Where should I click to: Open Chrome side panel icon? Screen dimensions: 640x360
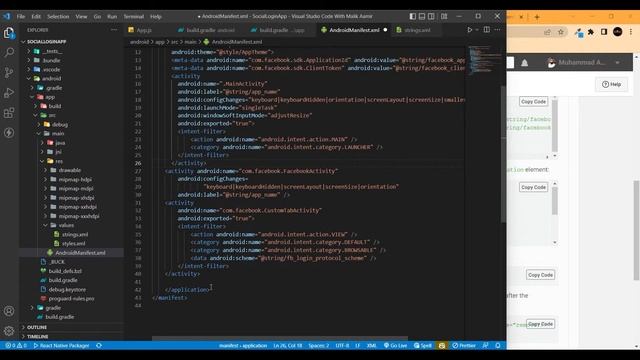click(x=604, y=32)
